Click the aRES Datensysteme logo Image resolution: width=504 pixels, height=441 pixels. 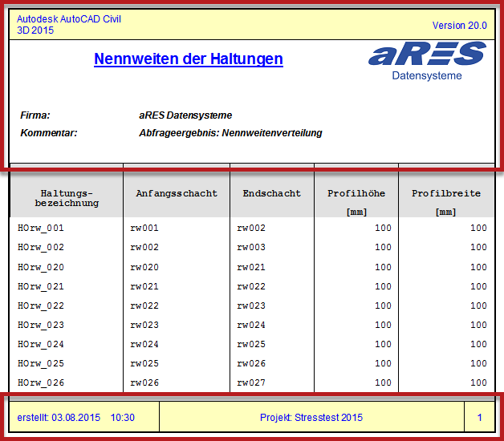427,61
